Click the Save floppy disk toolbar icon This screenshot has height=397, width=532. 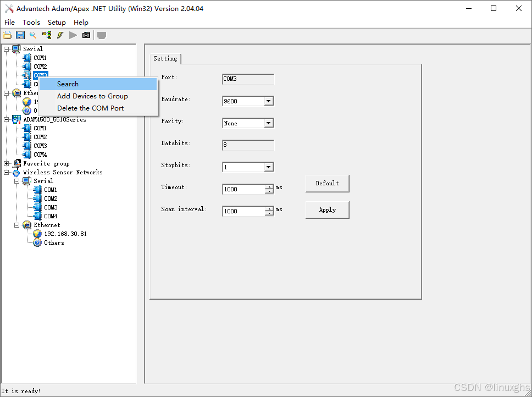pos(20,35)
